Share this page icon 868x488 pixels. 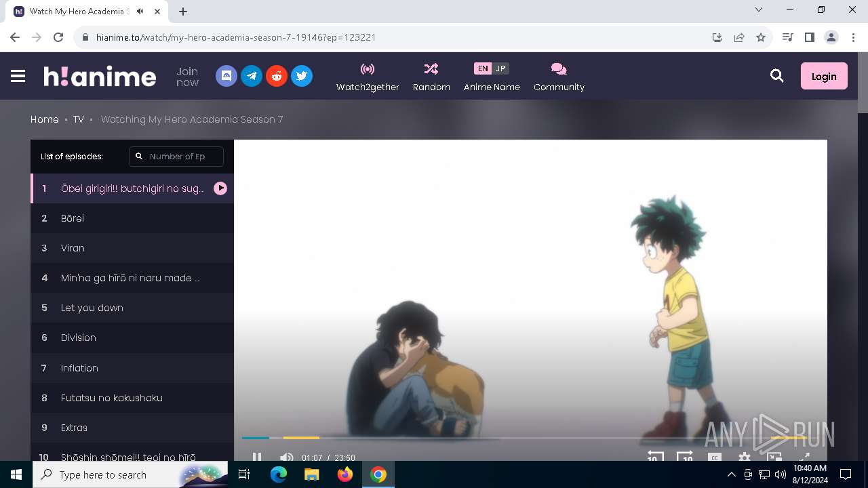(739, 37)
